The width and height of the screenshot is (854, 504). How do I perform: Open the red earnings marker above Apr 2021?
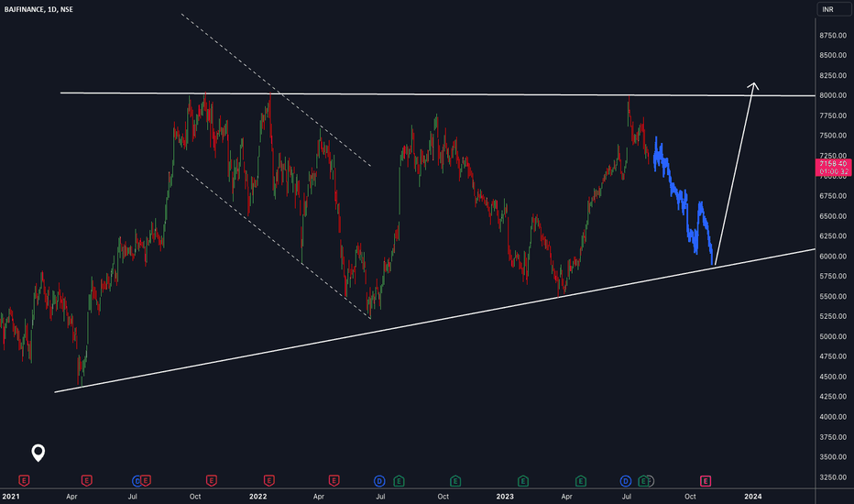coord(87,480)
